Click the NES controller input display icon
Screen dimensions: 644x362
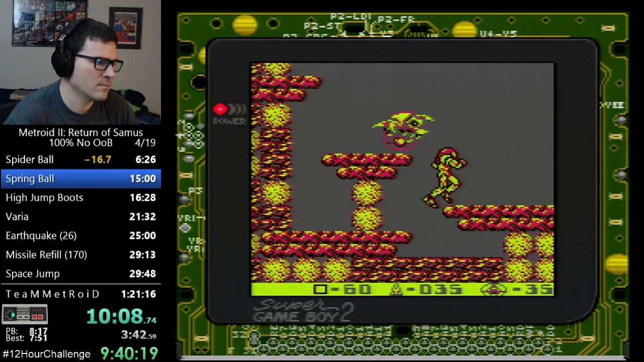(x=25, y=315)
